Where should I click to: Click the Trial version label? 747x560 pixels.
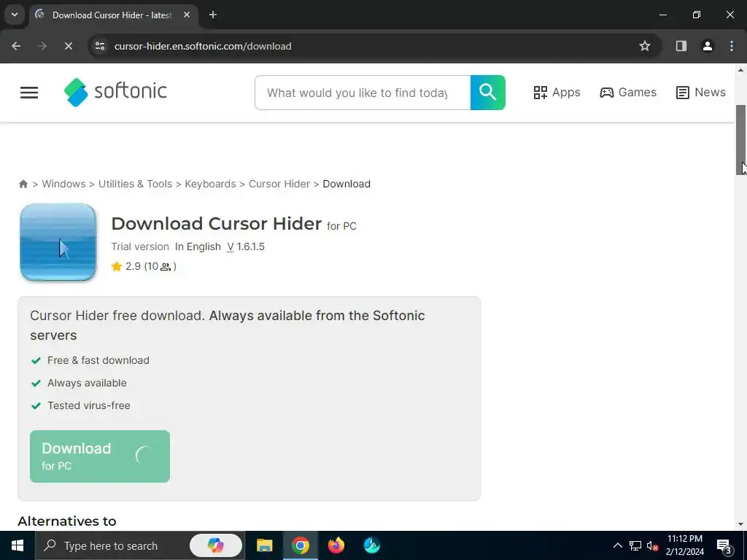[x=140, y=246]
